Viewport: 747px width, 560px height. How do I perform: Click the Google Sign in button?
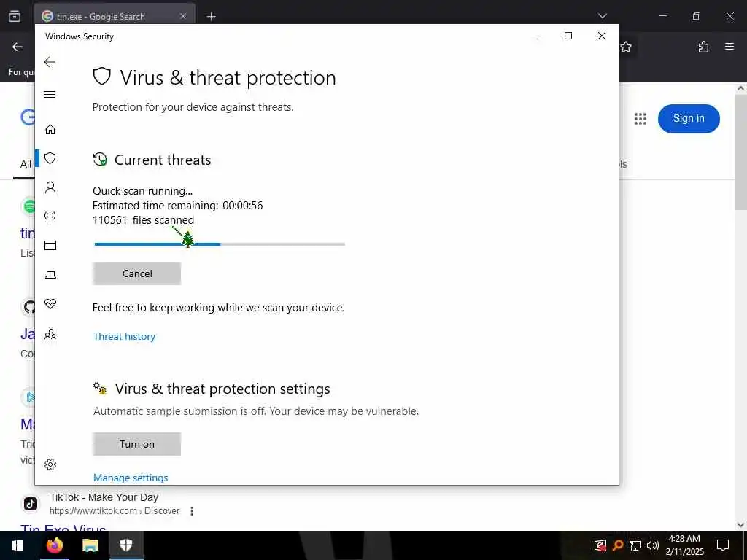689,119
